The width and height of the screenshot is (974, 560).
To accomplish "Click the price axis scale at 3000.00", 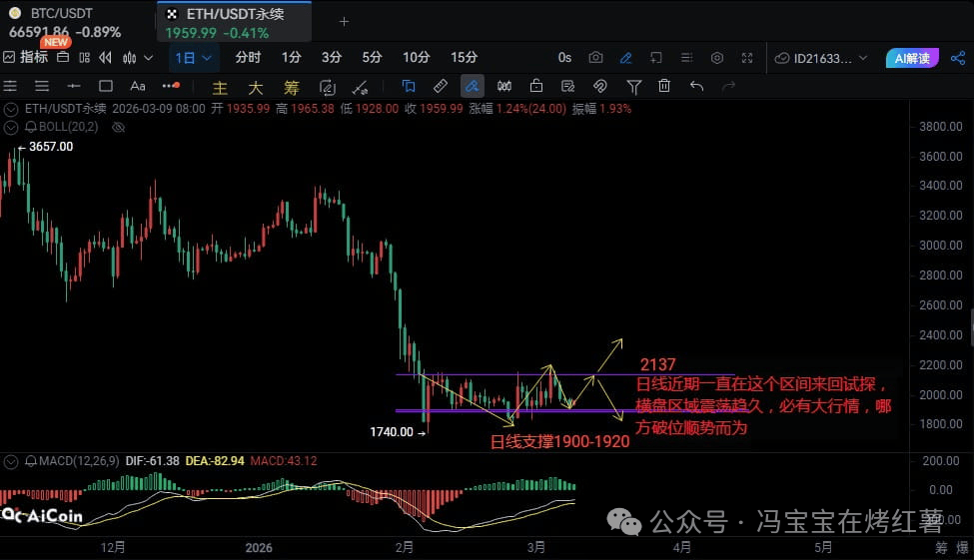I will [940, 246].
